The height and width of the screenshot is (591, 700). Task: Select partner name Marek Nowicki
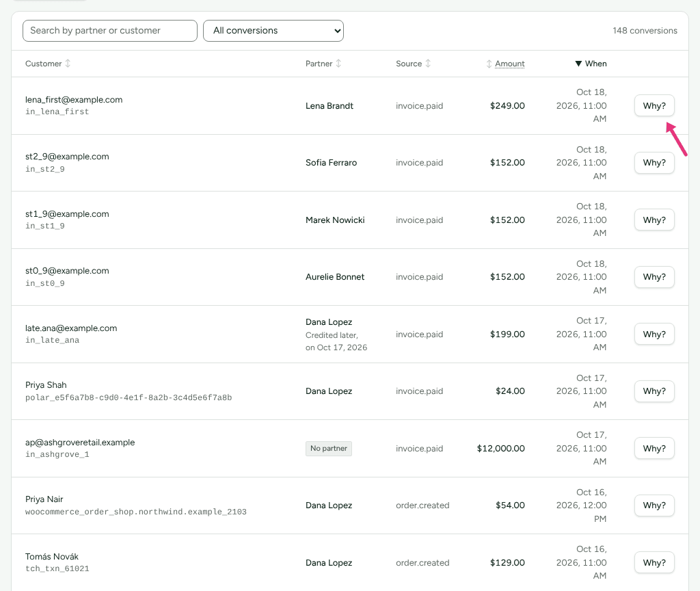335,220
